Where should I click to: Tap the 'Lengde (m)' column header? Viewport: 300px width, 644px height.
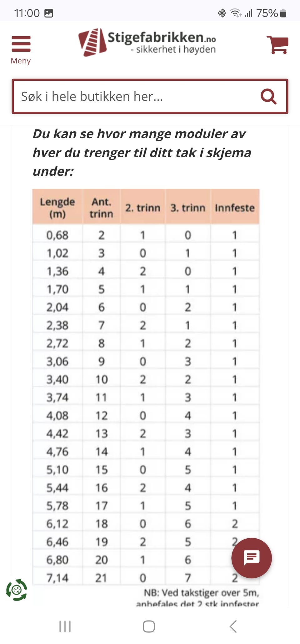(x=57, y=208)
